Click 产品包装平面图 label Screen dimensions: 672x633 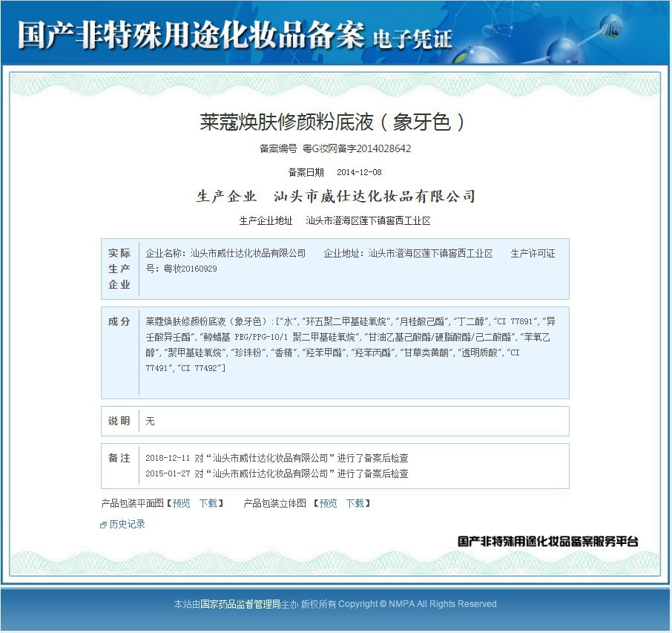[x=133, y=503]
